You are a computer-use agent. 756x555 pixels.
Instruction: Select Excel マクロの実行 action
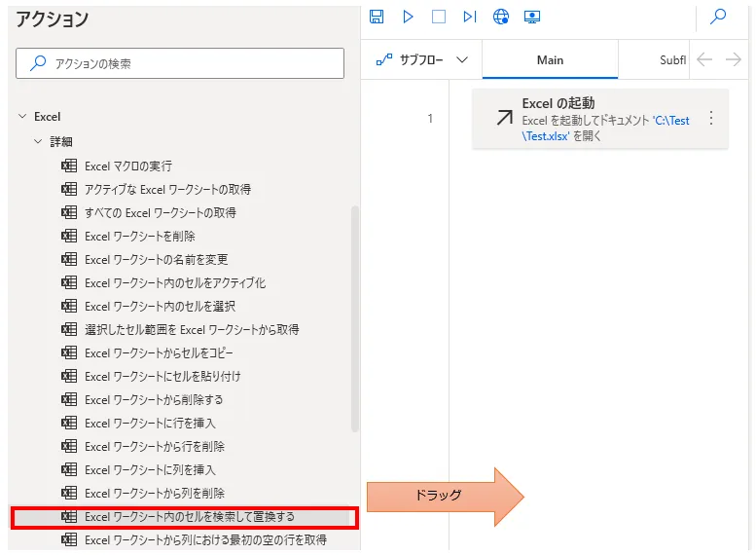tap(128, 166)
